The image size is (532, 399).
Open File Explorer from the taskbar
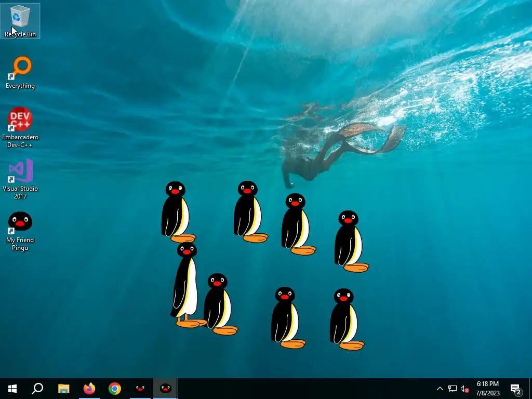(63, 389)
